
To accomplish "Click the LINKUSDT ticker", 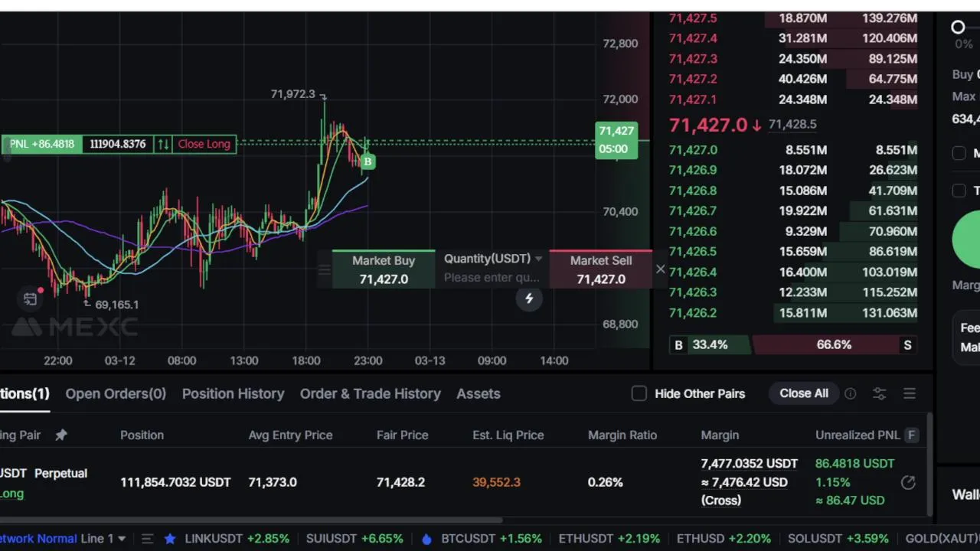I will pos(237,539).
